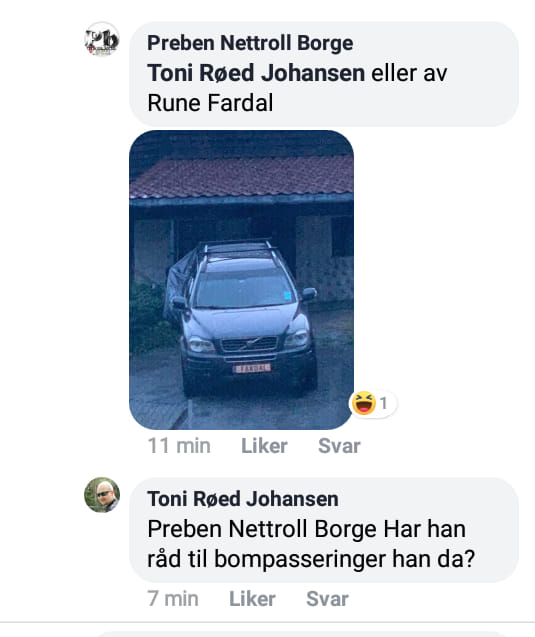View reaction count number beside Haha emoji
Screen dimensions: 535x637
(x=383, y=403)
